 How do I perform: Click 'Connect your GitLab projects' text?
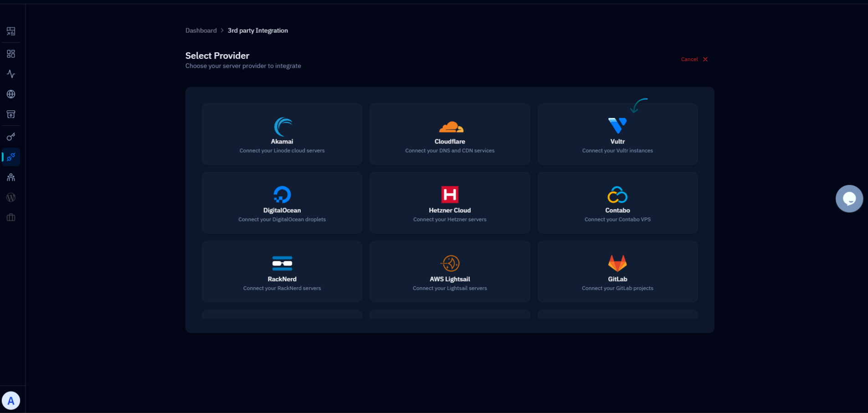[x=617, y=288]
